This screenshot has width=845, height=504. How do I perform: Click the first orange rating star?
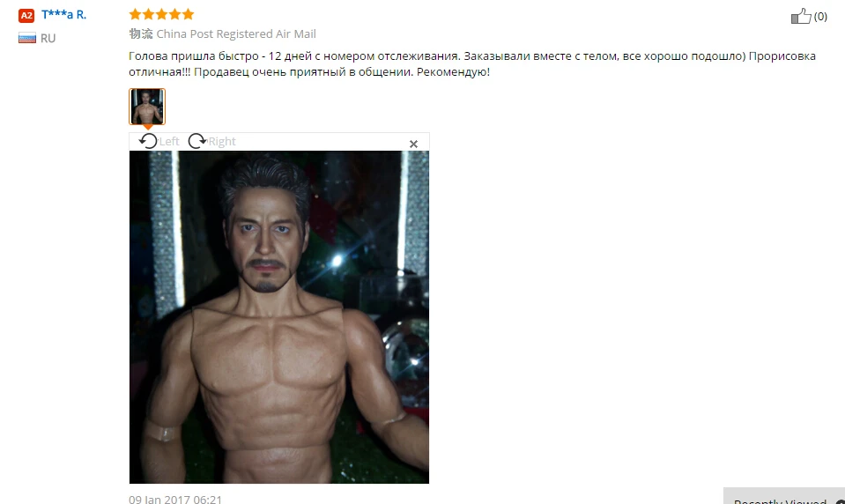click(136, 14)
